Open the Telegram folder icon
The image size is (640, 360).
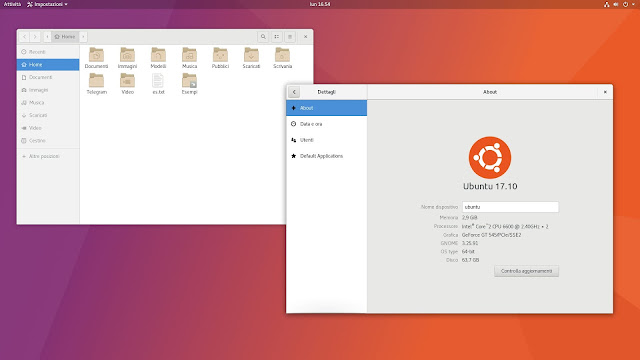(x=96, y=84)
